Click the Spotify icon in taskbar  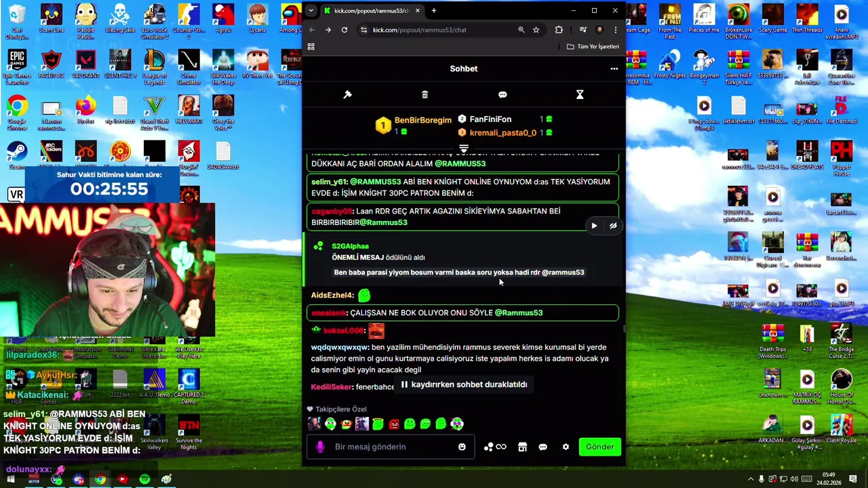click(x=144, y=480)
